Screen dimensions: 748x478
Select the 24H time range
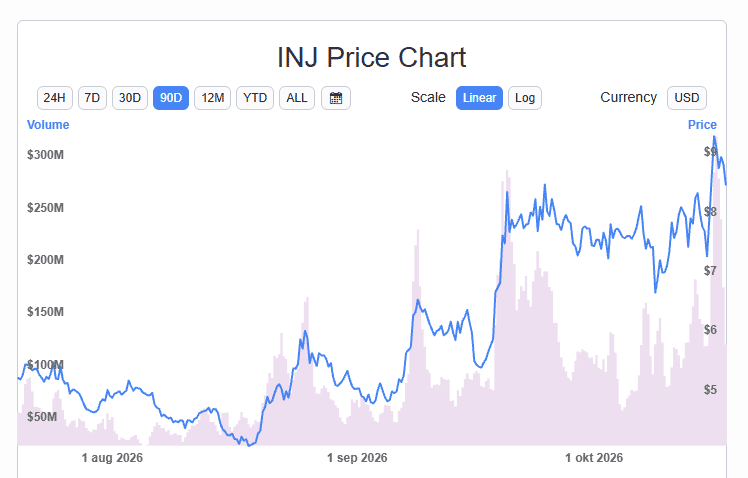[x=54, y=98]
